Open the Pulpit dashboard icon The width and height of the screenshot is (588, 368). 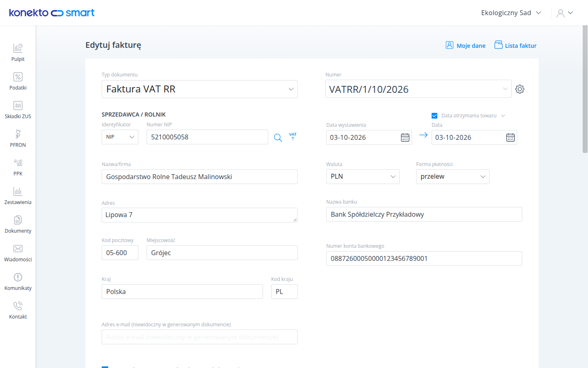click(18, 48)
